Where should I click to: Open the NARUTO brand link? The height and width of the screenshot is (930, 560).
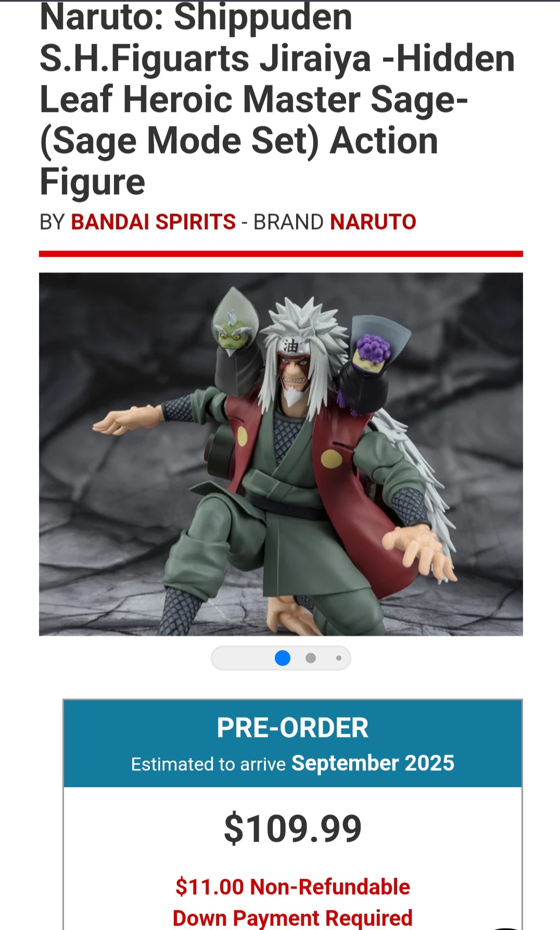click(373, 222)
